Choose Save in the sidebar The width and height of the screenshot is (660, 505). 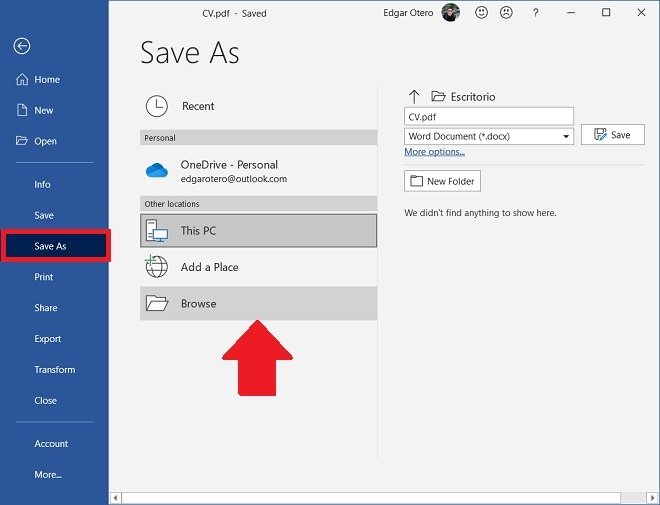44,215
